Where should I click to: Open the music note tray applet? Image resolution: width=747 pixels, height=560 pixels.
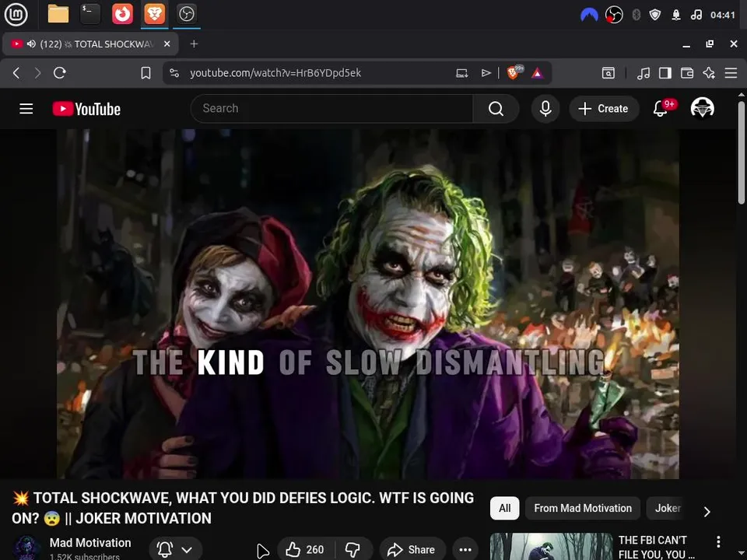click(x=696, y=16)
